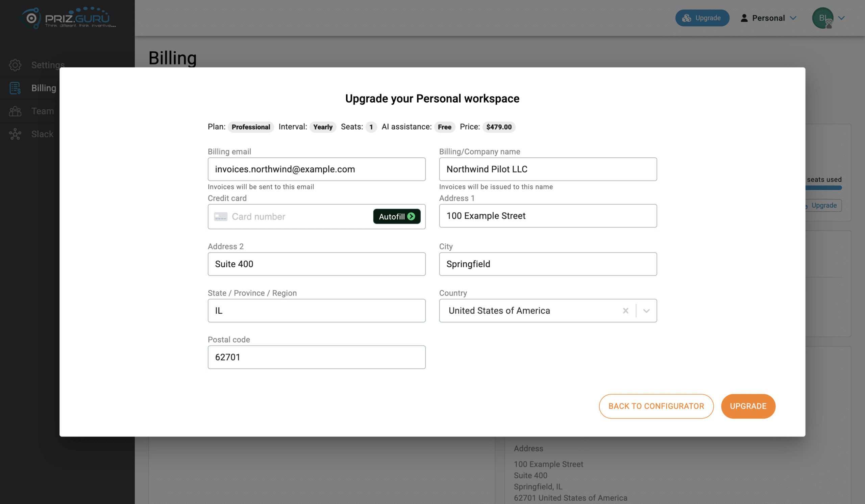Click the Team people icon in sidebar
Viewport: 865px width, 504px height.
click(15, 111)
